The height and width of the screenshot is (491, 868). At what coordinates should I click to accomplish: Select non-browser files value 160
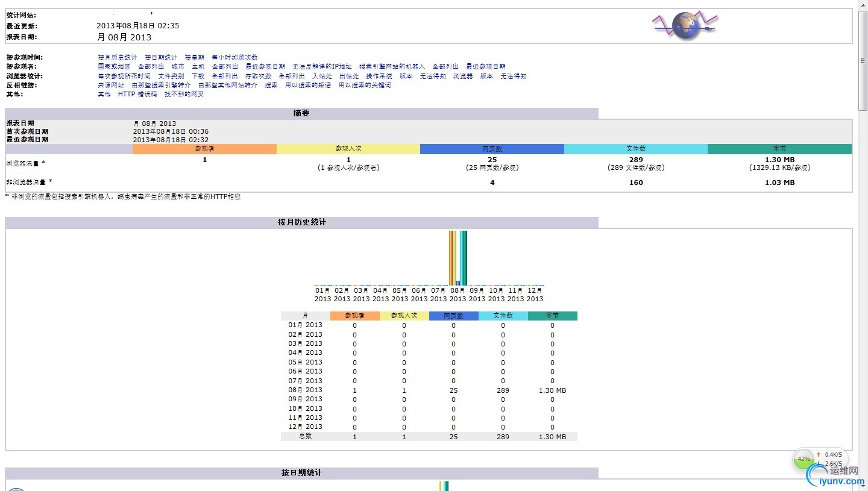pos(636,183)
